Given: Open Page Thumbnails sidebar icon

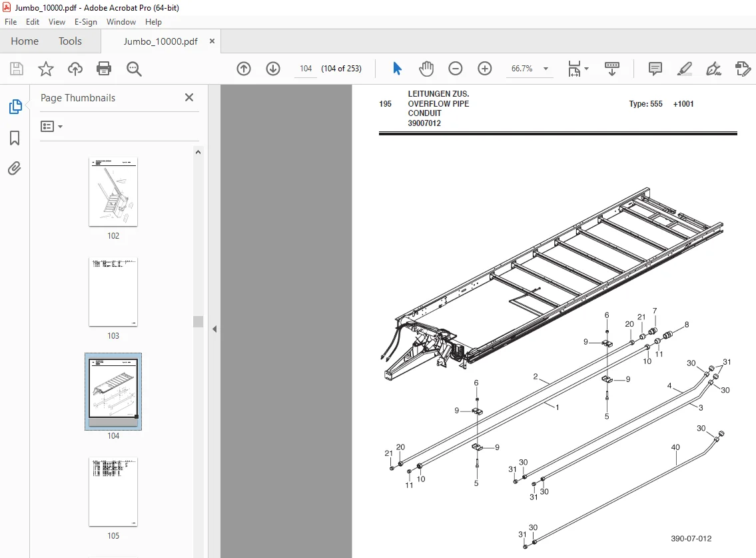Looking at the screenshot, I should (15, 107).
